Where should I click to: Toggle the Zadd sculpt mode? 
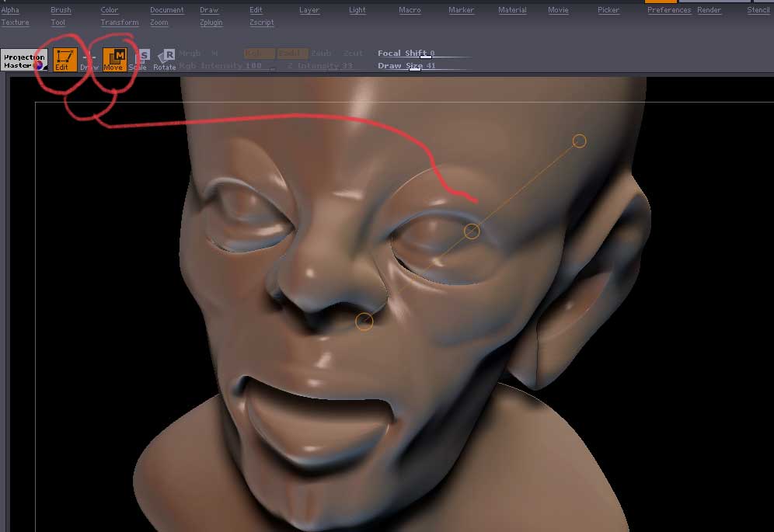292,53
